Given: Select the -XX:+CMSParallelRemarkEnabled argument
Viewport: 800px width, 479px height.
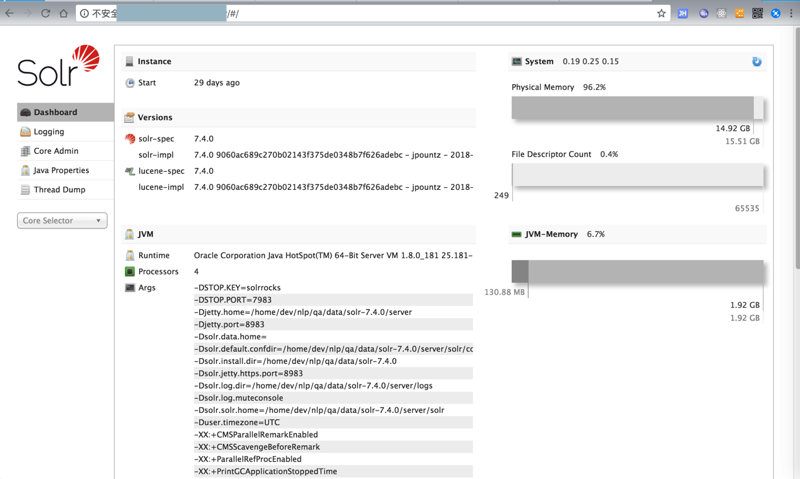Looking at the screenshot, I should click(256, 435).
